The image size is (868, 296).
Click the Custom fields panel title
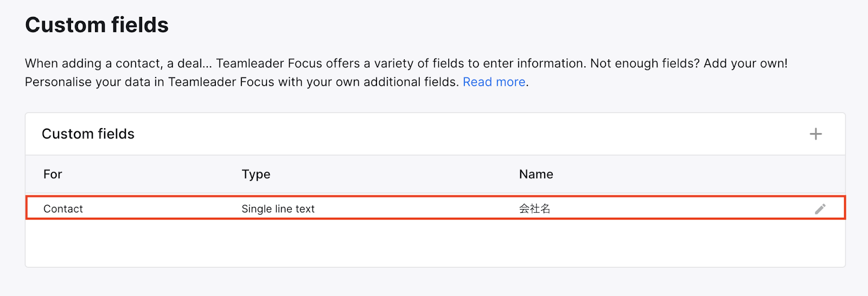click(x=88, y=134)
